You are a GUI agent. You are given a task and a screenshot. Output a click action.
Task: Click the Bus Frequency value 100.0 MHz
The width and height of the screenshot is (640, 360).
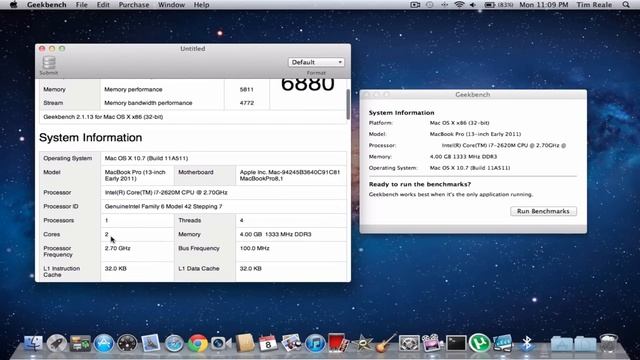pos(255,248)
